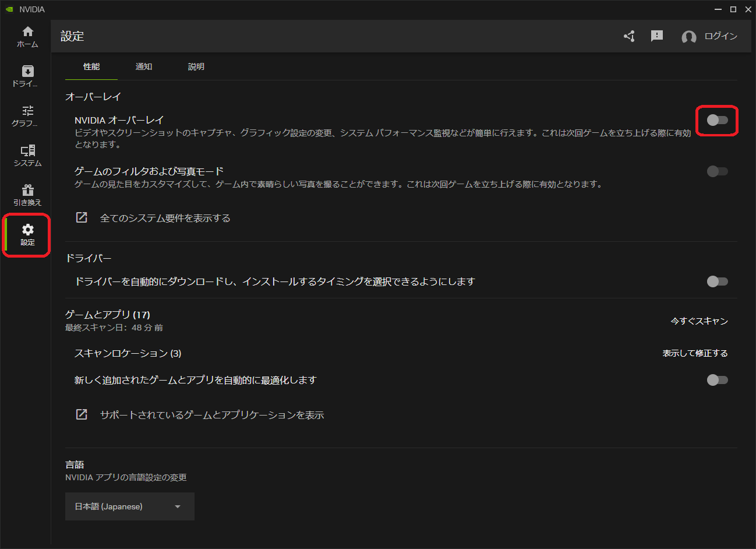Open 全てのシステム要件を表示する link

click(165, 218)
